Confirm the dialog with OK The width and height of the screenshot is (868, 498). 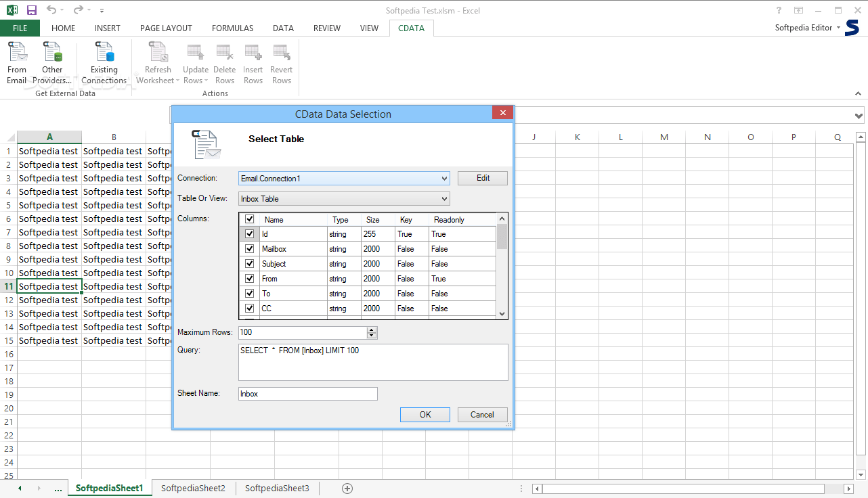[425, 415]
